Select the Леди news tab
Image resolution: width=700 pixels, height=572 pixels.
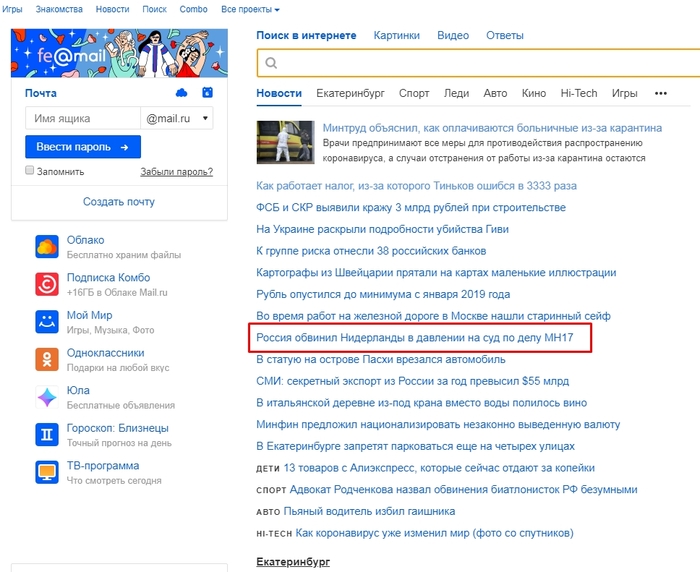[456, 93]
